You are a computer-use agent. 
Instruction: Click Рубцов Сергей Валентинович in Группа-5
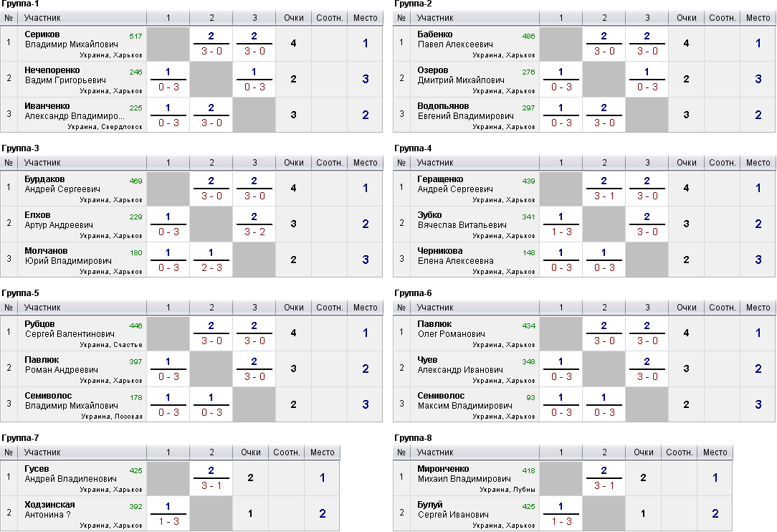point(70,329)
